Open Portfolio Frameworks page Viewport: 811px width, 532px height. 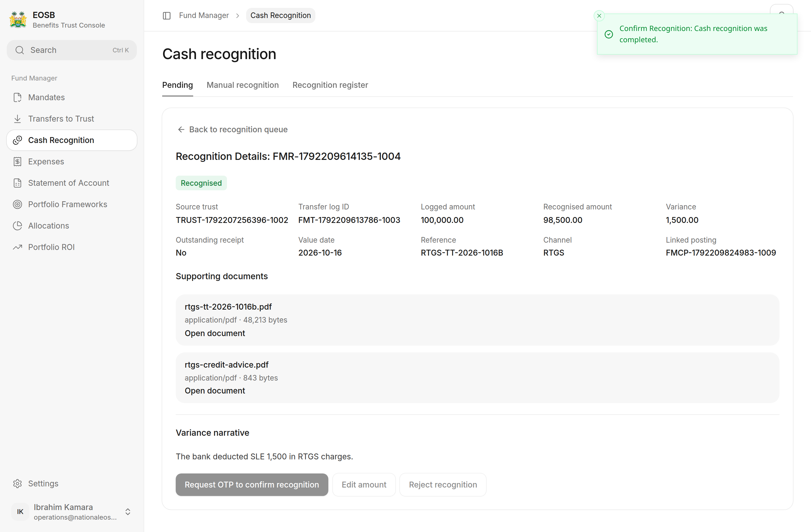pyautogui.click(x=72, y=204)
